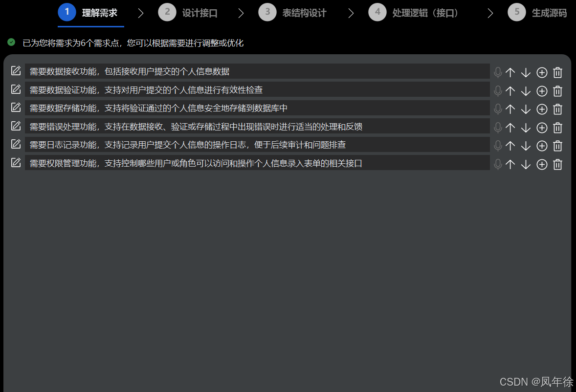Edit the 数据验证 requirement with pencil icon
This screenshot has width=576, height=392.
[16, 89]
